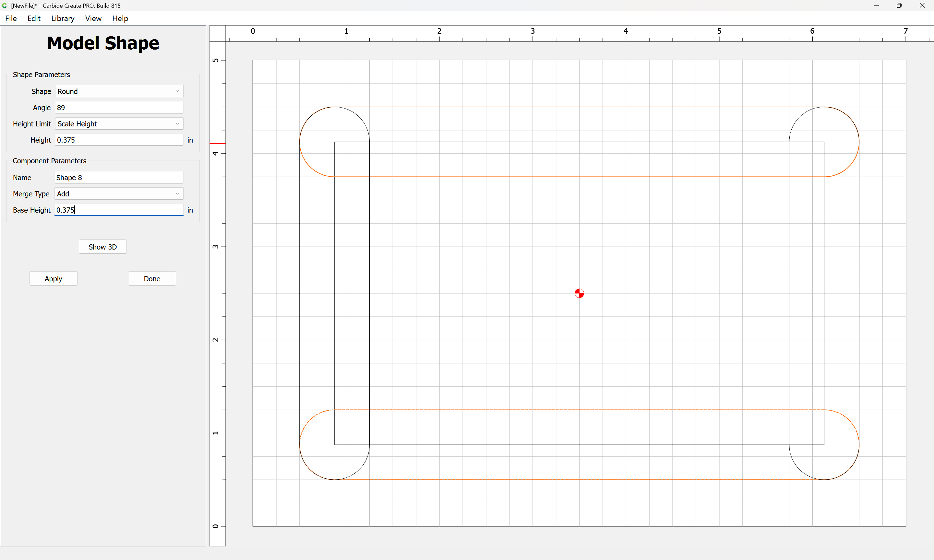Open the Help menu
This screenshot has height=560, width=934.
120,18
